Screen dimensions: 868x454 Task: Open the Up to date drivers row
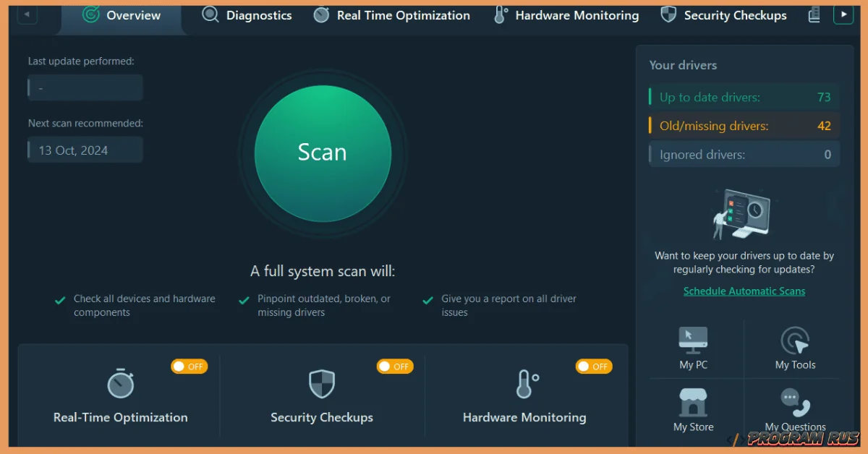click(x=744, y=98)
